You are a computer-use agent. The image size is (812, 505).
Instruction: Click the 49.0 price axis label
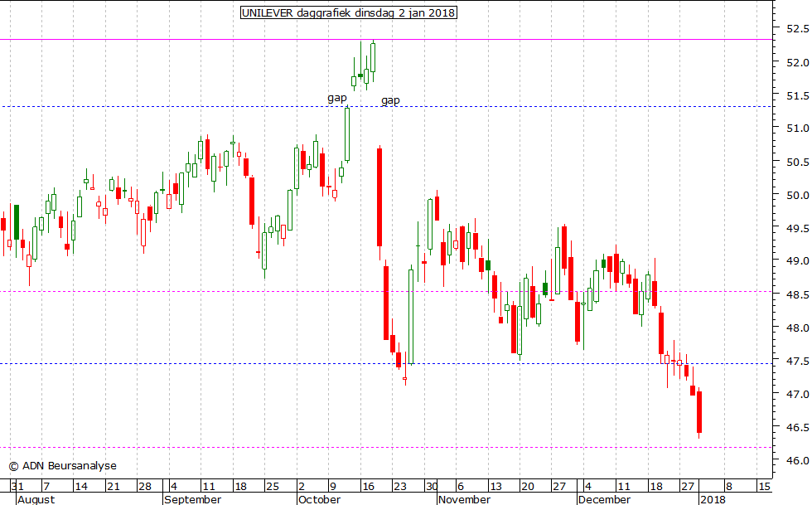[x=797, y=261]
